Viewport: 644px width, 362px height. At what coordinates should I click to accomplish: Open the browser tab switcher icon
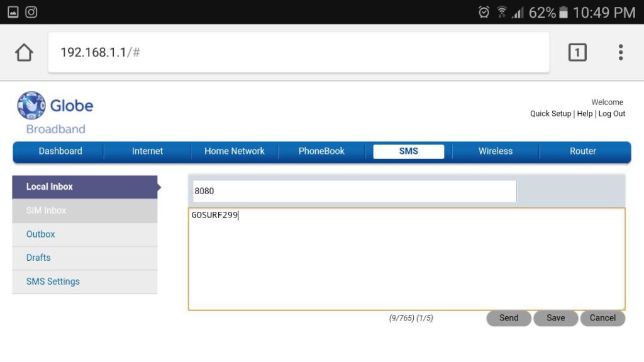577,53
